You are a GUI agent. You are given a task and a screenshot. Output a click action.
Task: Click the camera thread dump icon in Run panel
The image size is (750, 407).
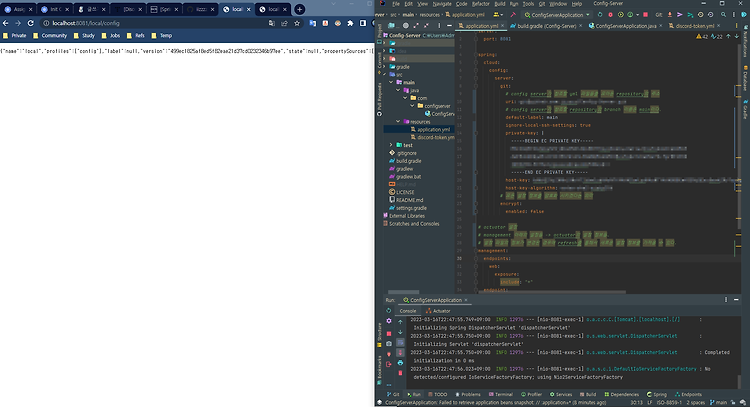point(389,344)
